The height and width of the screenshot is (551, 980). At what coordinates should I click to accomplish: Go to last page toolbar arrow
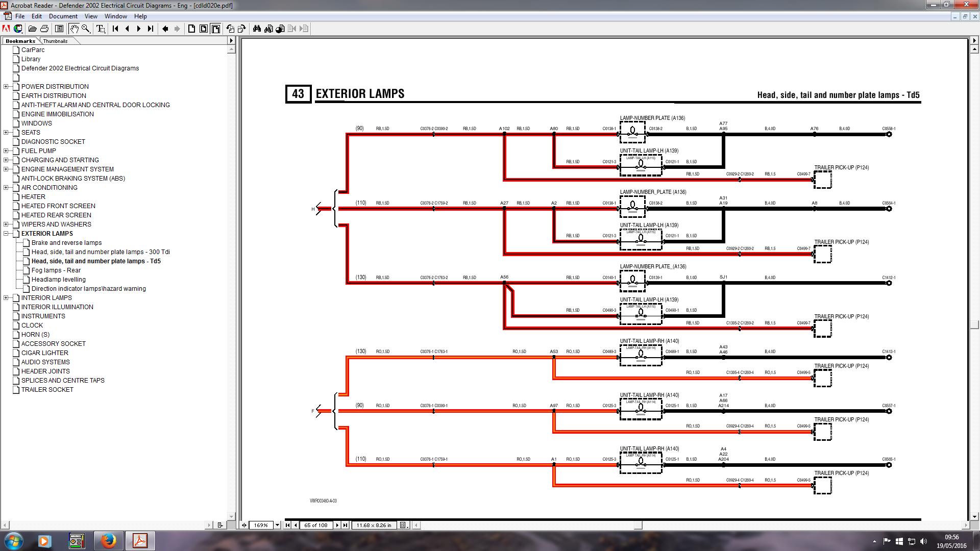[151, 29]
